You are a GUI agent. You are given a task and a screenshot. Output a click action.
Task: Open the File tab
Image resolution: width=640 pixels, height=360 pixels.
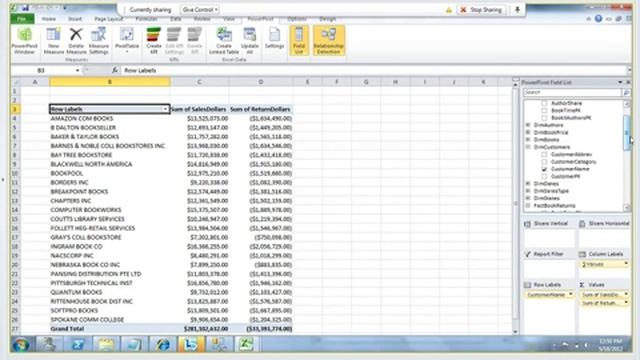coord(22,19)
